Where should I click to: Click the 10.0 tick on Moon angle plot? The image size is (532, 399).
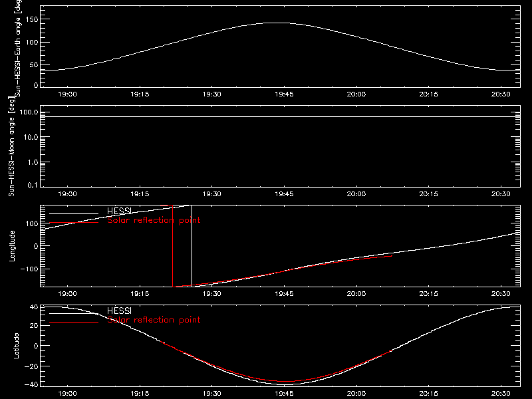pos(31,137)
